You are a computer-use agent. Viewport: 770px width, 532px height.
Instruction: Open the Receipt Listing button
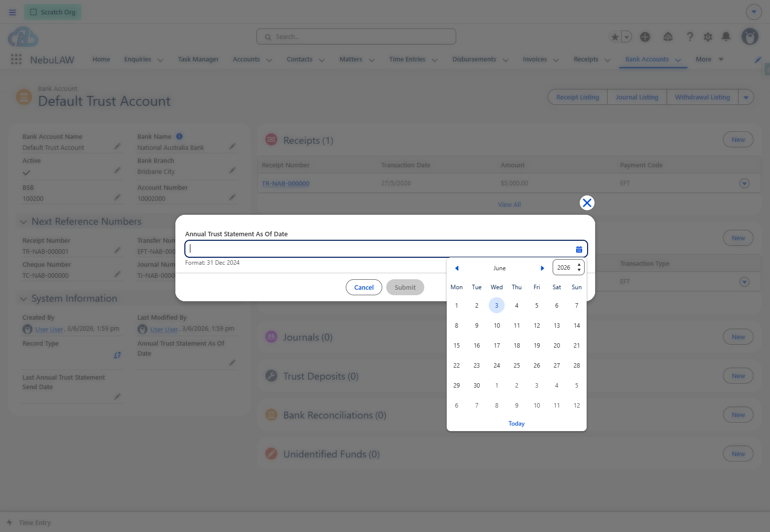[x=578, y=97]
